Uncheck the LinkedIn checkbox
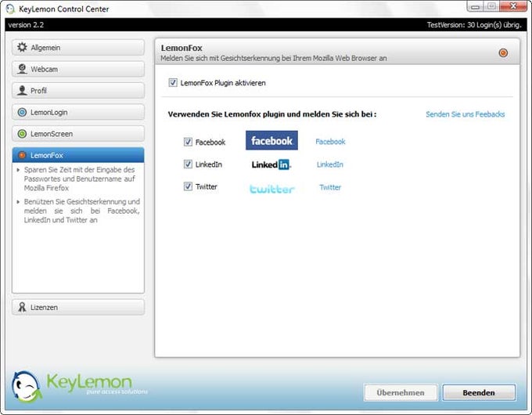 click(x=188, y=164)
